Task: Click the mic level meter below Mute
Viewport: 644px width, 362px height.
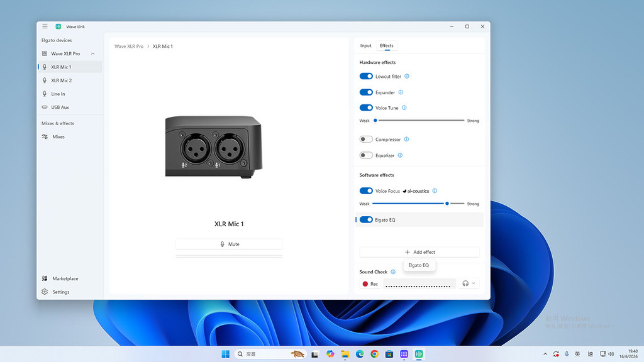Action: click(229, 256)
